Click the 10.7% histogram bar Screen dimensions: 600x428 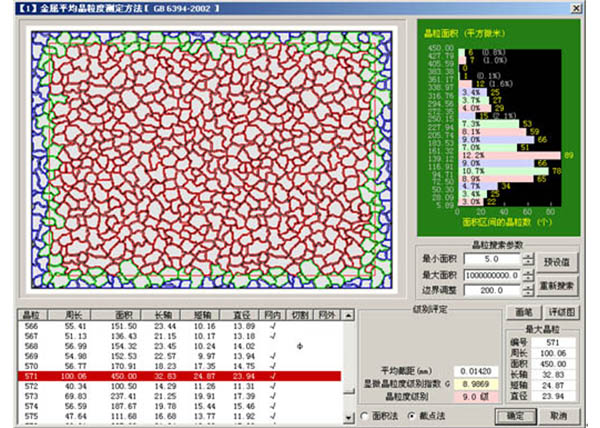[504, 171]
